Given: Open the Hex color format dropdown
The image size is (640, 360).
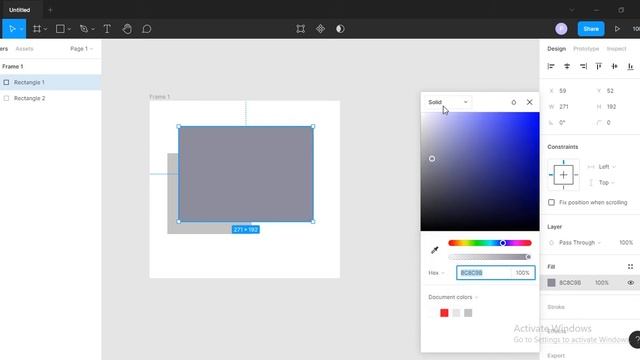Looking at the screenshot, I should (x=436, y=273).
